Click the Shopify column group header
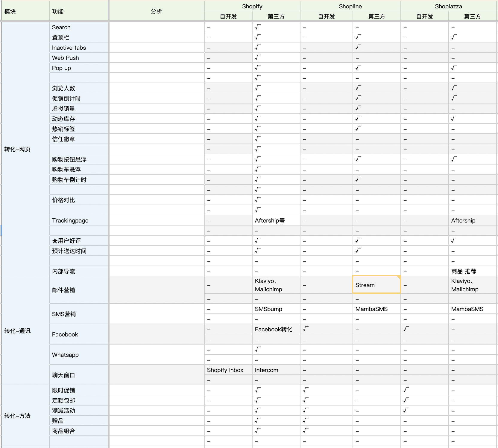 click(x=252, y=6)
